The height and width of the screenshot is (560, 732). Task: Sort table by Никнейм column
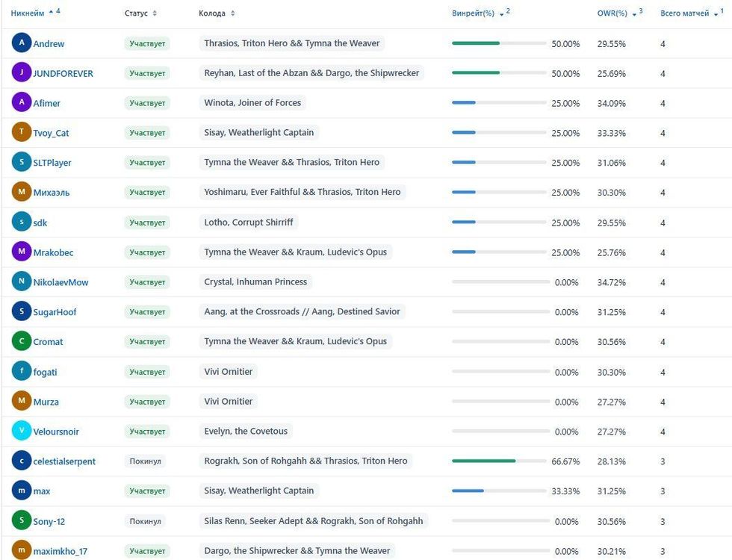(x=28, y=13)
